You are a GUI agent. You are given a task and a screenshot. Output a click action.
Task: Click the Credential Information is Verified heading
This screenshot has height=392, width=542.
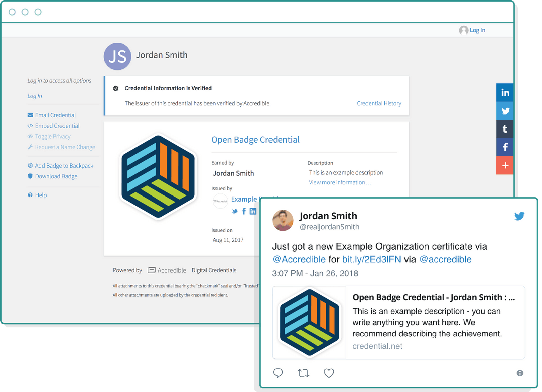coord(168,88)
